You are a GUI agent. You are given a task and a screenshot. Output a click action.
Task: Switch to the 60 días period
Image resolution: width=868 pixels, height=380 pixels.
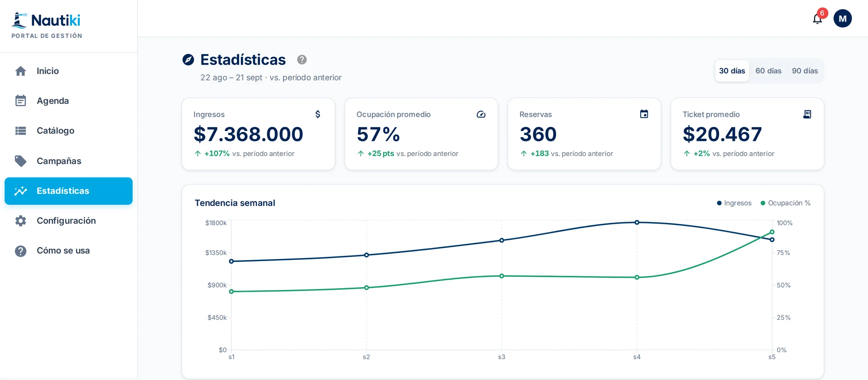tap(768, 71)
